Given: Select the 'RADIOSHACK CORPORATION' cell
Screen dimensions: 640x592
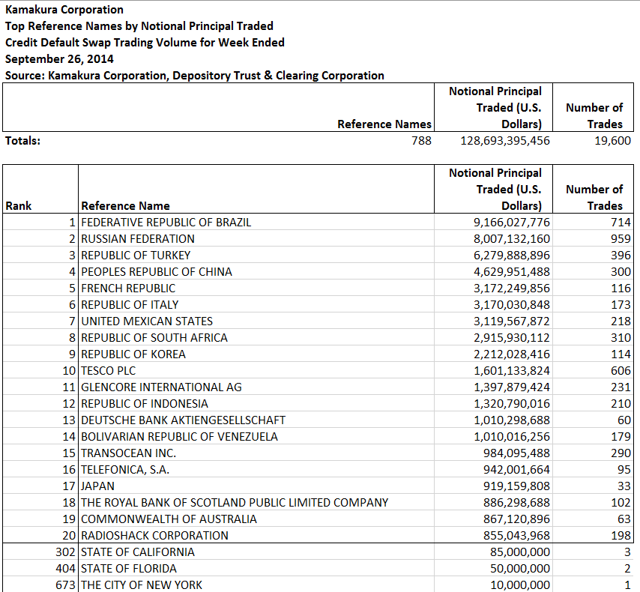Looking at the screenshot, I should tap(256, 535).
